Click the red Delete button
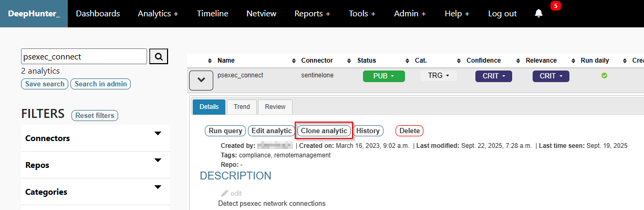Screen dimensions: 644x210 click(410, 131)
